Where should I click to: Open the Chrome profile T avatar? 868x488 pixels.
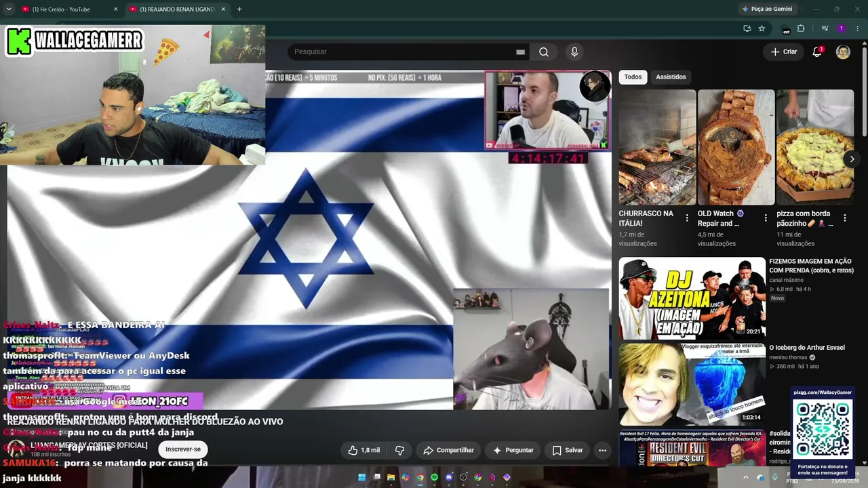pos(841,28)
